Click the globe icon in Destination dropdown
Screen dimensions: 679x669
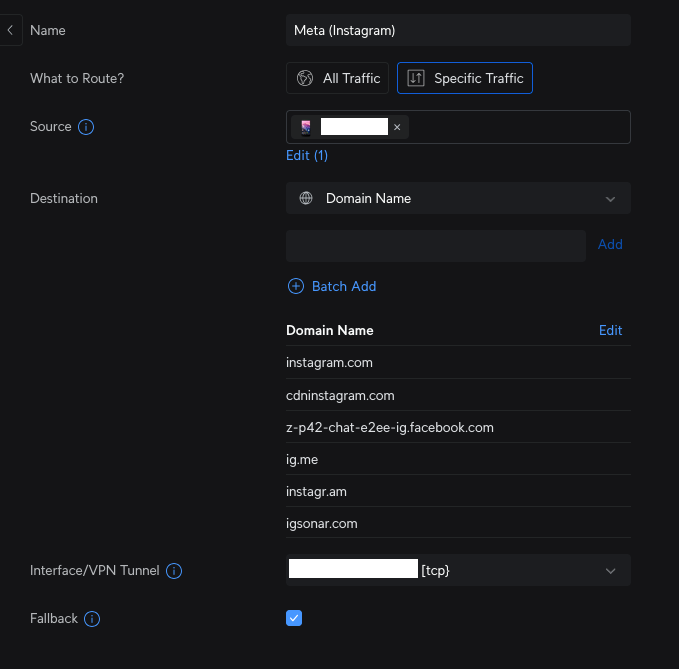[x=306, y=198]
